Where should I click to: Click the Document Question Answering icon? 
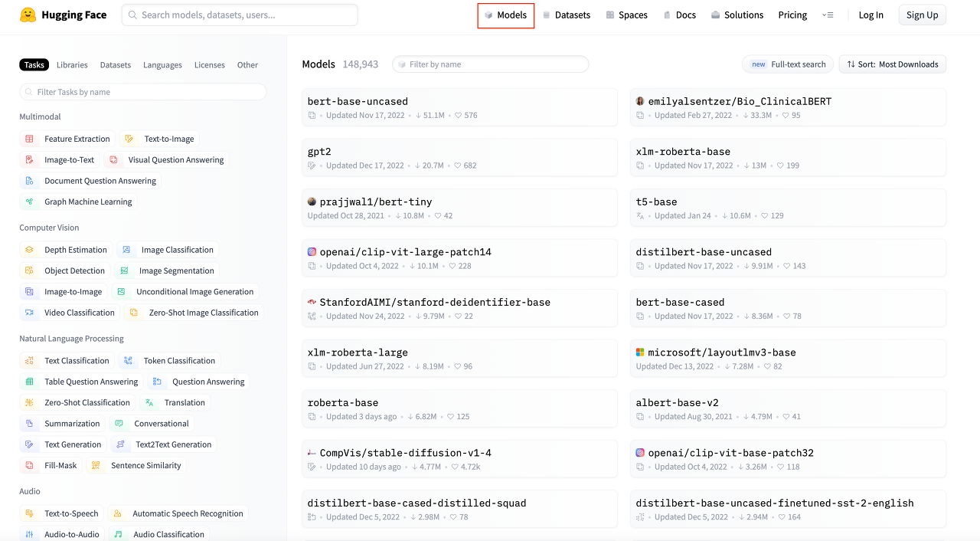click(x=29, y=181)
